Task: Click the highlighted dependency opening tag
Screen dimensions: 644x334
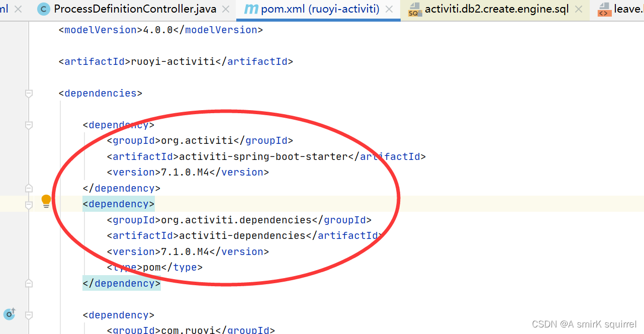Action: [x=118, y=204]
